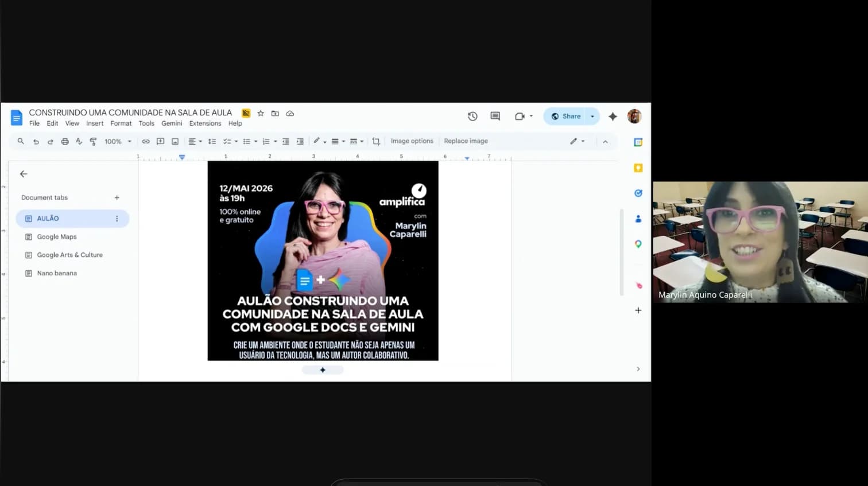This screenshot has height=486, width=868.
Task: Open the View menu
Action: (x=72, y=123)
